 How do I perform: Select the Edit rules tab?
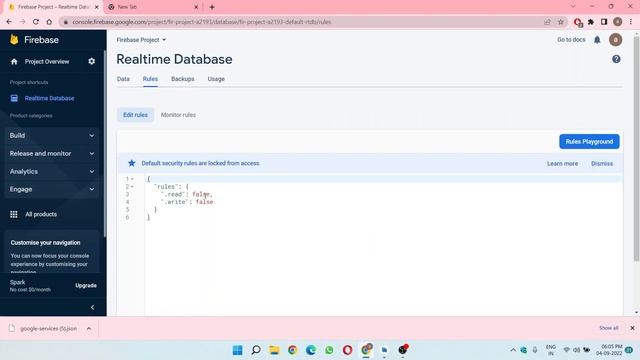pyautogui.click(x=136, y=115)
